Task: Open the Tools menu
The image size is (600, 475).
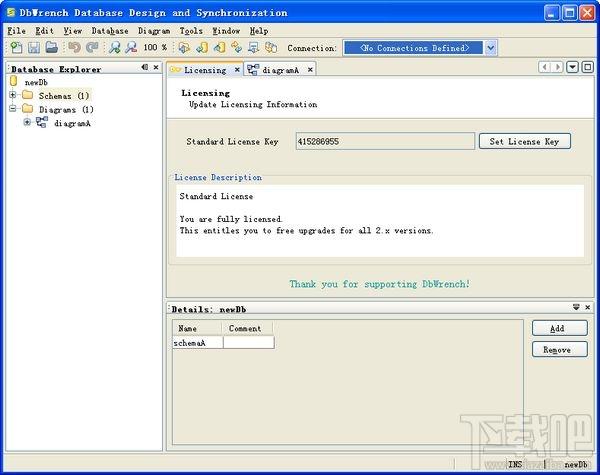Action: [191, 31]
